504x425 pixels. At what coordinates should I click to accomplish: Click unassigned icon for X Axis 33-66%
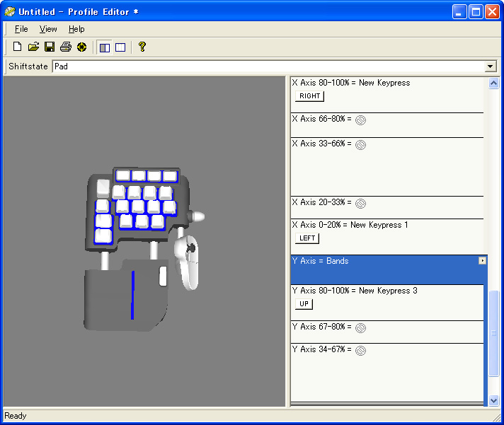tap(360, 145)
